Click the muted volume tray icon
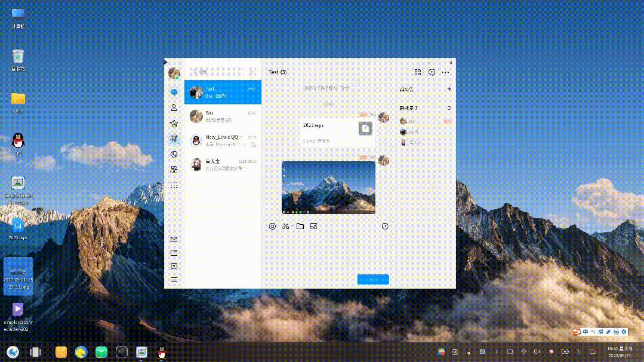This screenshot has height=362, width=644. 537,352
